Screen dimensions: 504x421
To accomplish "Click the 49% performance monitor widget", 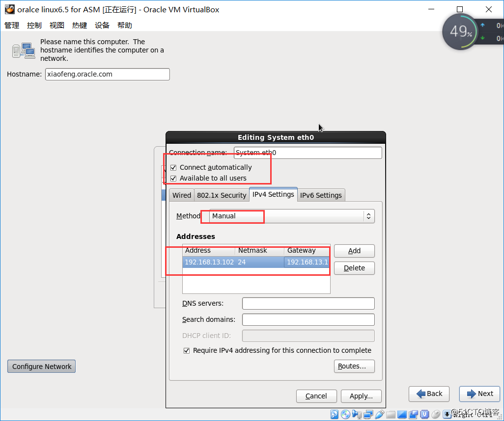I will (461, 32).
